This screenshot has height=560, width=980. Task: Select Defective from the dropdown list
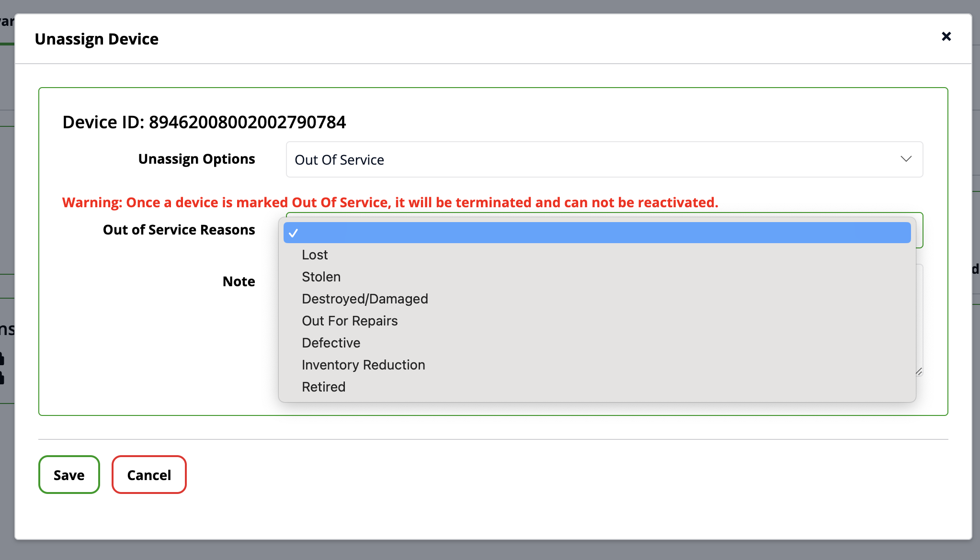[331, 343]
